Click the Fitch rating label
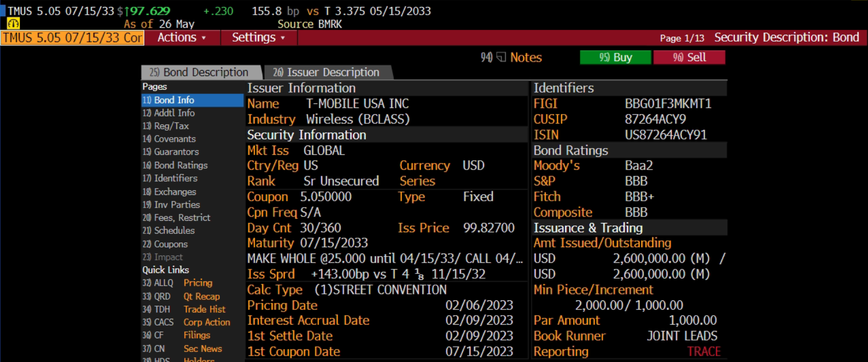This screenshot has width=868, height=362. [547, 197]
